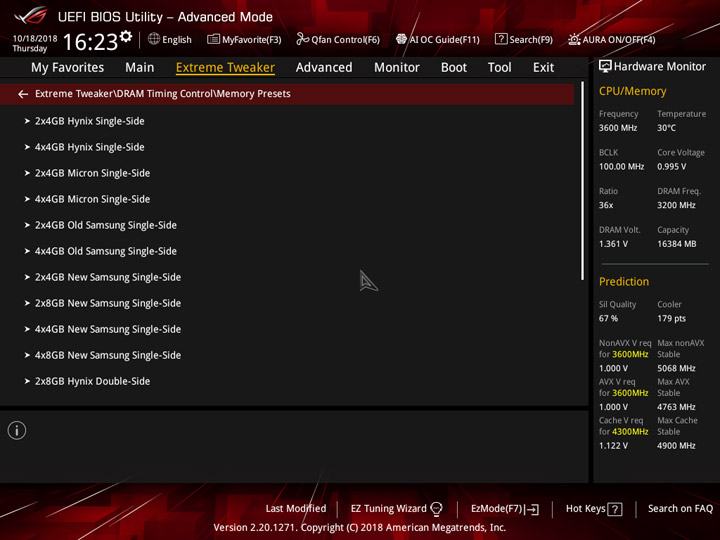
Task: Switch to My Favorites tab
Action: (x=68, y=68)
